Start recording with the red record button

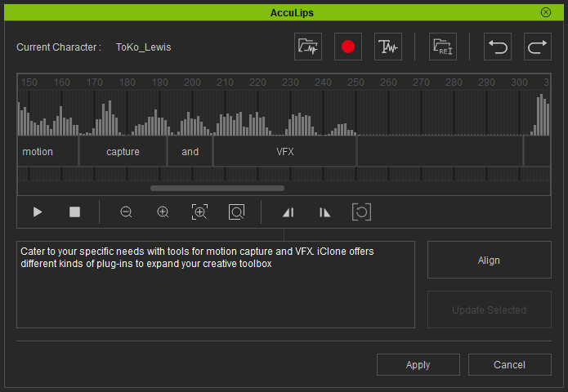coord(348,47)
